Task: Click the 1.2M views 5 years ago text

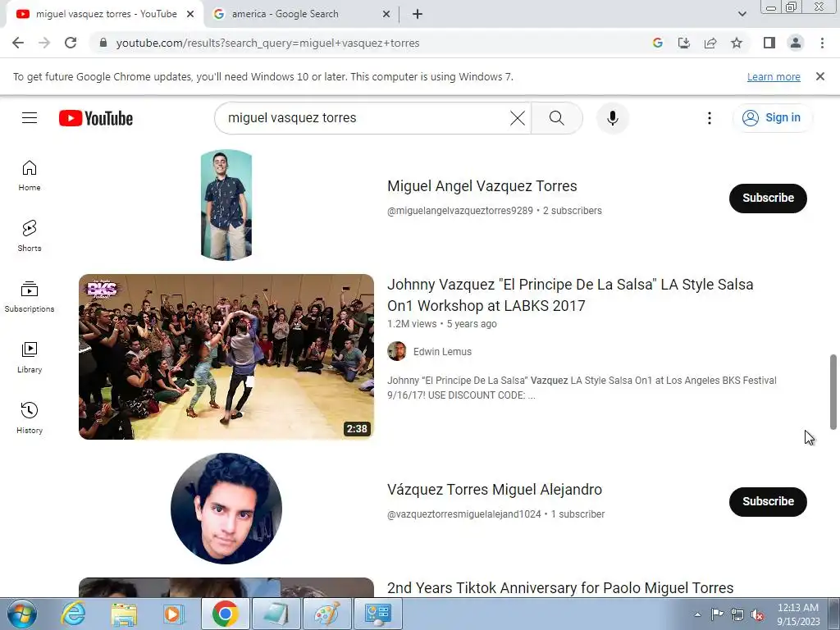Action: click(x=442, y=323)
